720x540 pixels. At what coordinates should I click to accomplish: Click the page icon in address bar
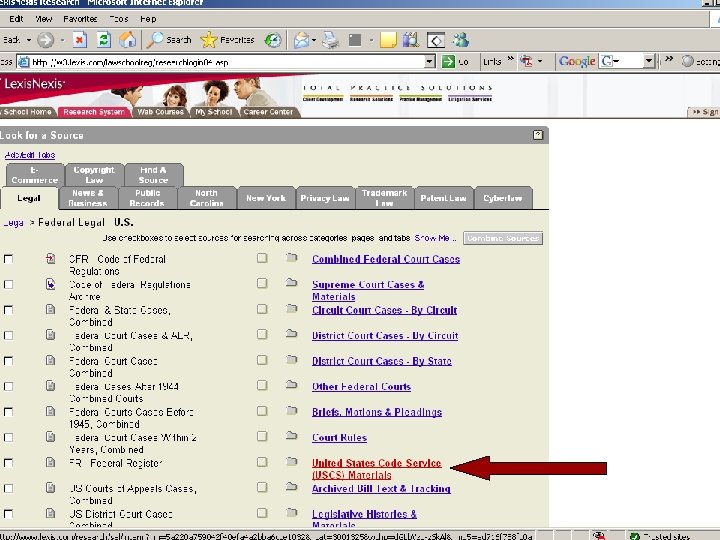[x=23, y=62]
